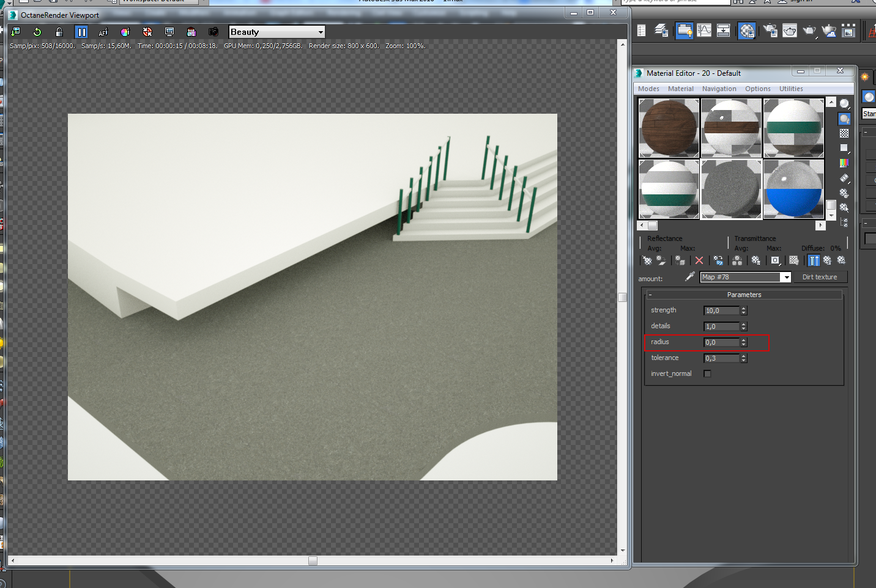This screenshot has width=876, height=588.
Task: Click the eyedropper pick material tool
Action: click(689, 277)
